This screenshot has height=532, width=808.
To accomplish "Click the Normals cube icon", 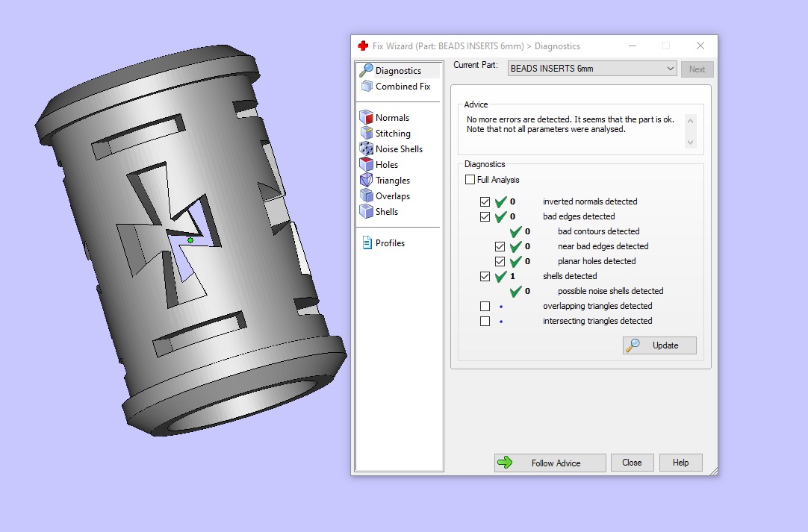I will pos(367,117).
